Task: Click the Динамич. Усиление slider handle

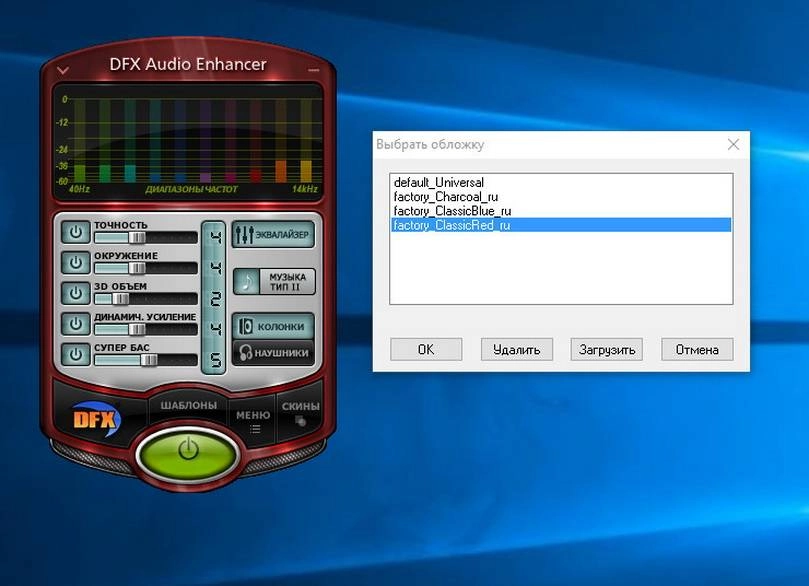Action: (137, 329)
